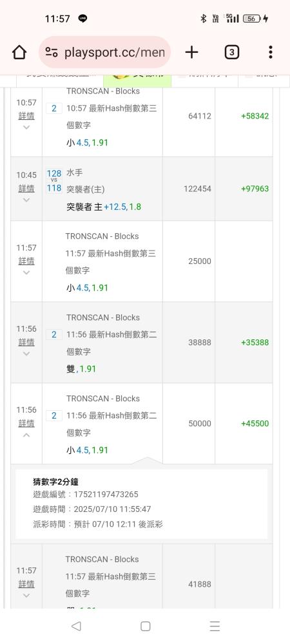The width and height of the screenshot is (290, 644).
Task: Open the tab switcher showing 3 tabs
Action: [x=231, y=52]
